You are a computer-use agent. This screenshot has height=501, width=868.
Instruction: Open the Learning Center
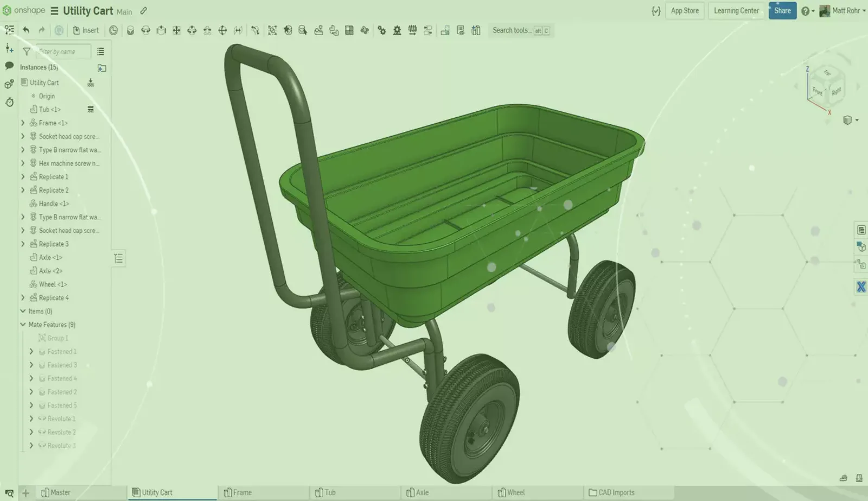point(736,10)
